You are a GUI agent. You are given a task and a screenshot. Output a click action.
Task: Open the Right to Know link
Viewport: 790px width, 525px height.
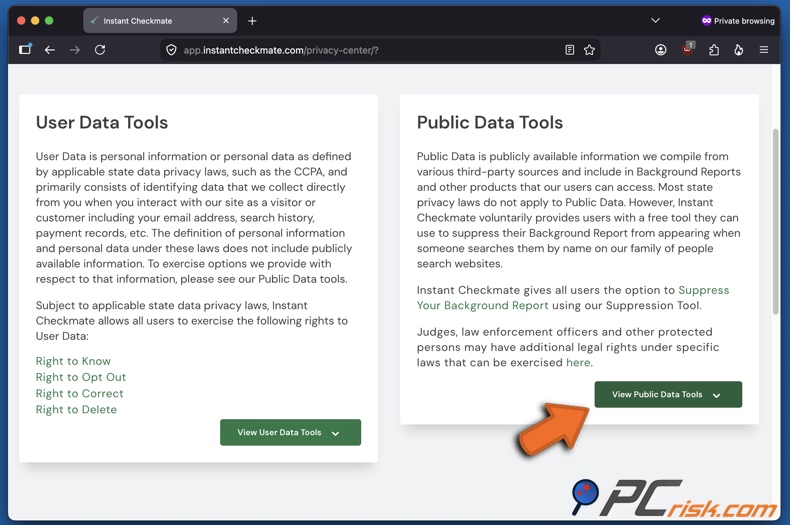tap(73, 361)
